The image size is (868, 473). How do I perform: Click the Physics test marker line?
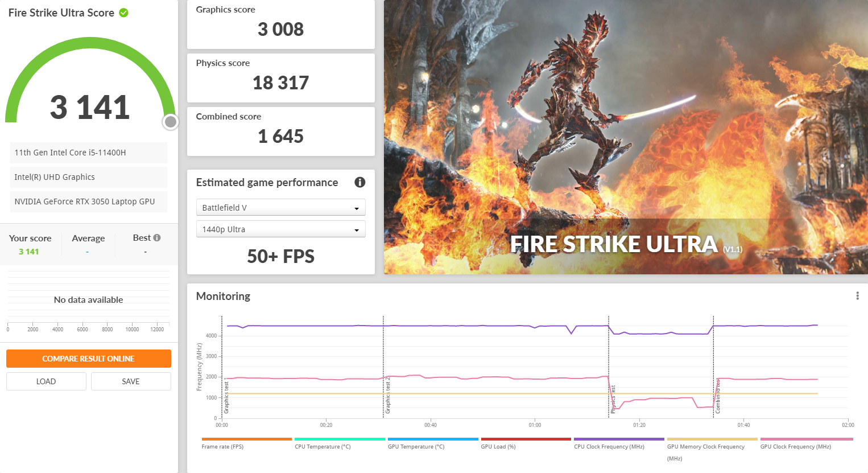[609, 367]
